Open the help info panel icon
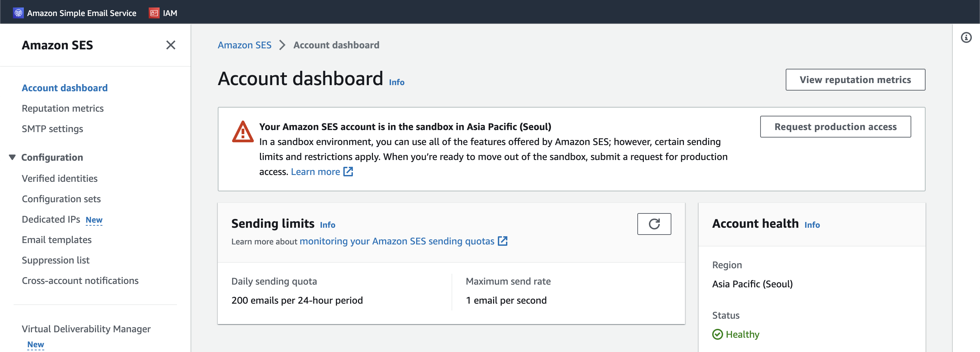This screenshot has width=980, height=352. click(966, 37)
